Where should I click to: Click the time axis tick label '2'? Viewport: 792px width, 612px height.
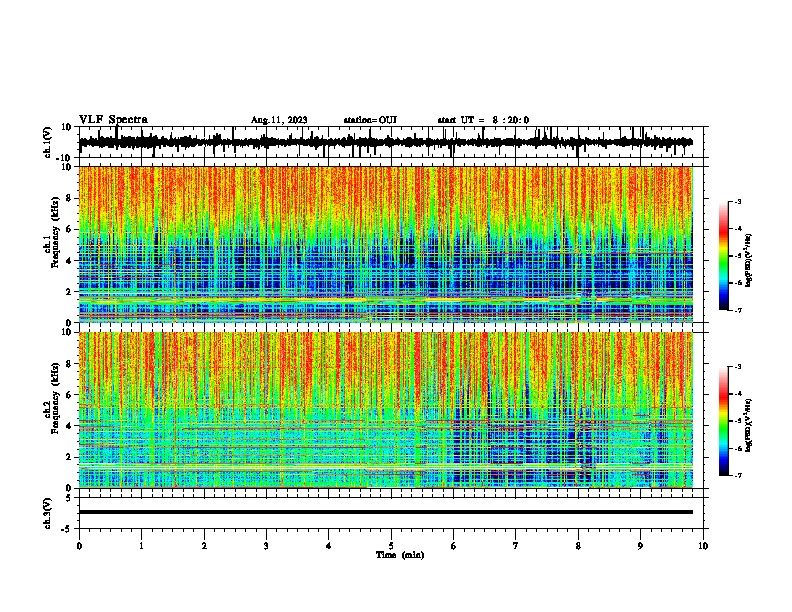pos(204,546)
